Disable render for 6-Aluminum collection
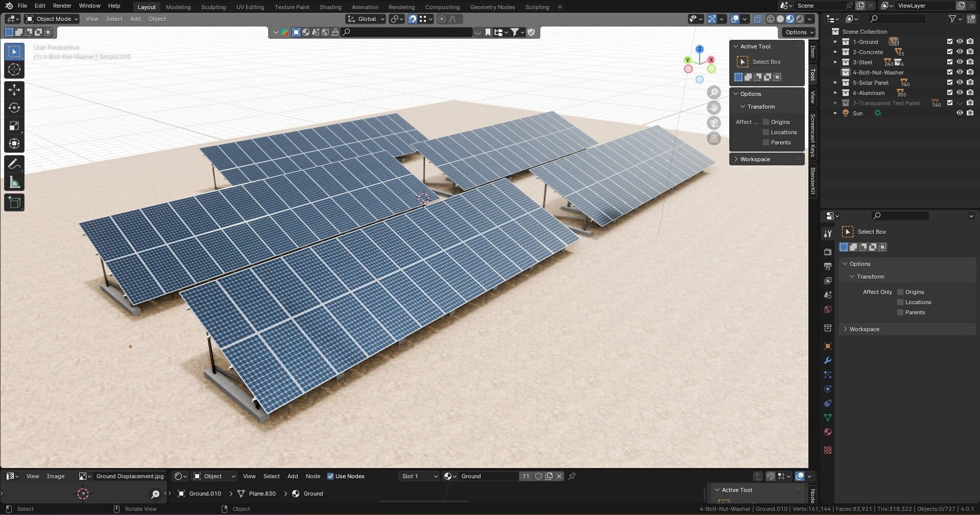Screen dimensions: 980x515 point(970,93)
